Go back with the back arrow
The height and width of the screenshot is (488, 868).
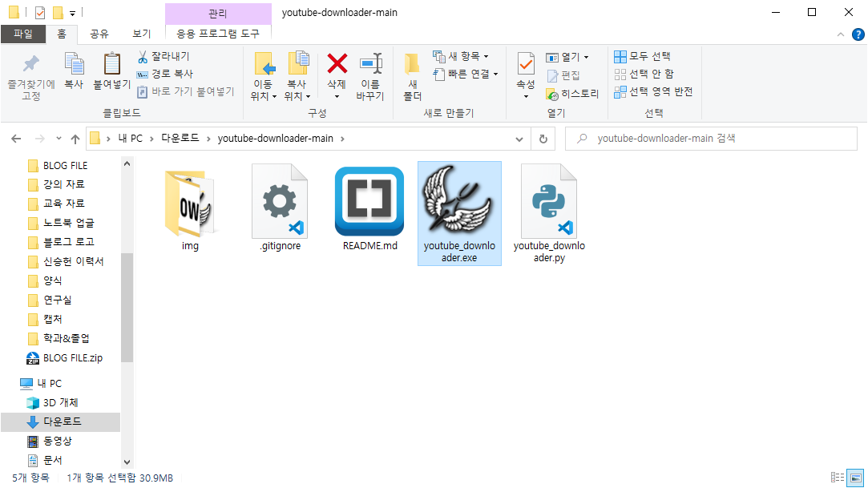16,139
